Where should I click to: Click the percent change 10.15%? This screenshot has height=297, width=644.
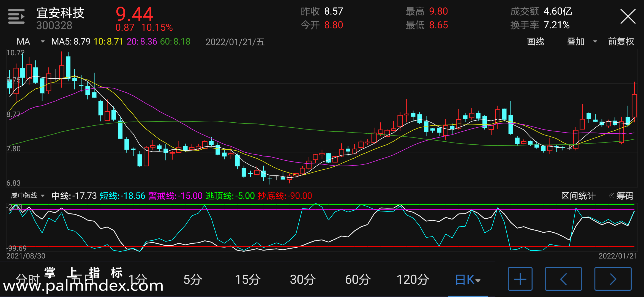[157, 28]
